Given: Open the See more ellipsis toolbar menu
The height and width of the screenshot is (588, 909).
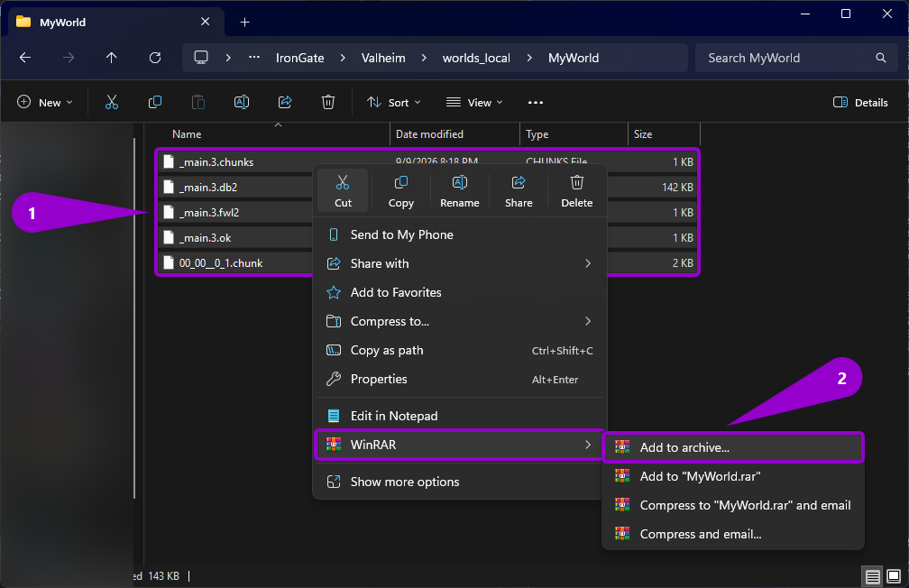Looking at the screenshot, I should pyautogui.click(x=535, y=103).
